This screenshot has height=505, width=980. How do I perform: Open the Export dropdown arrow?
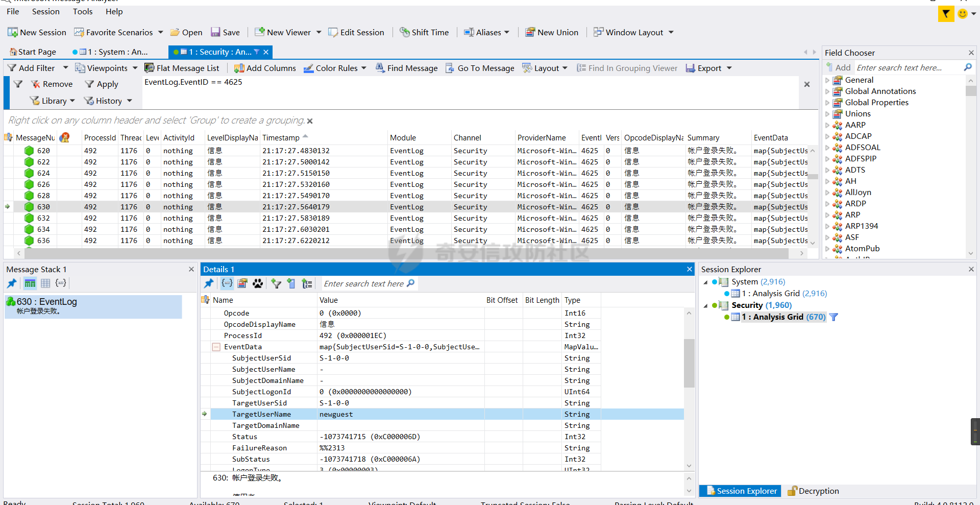(x=729, y=68)
